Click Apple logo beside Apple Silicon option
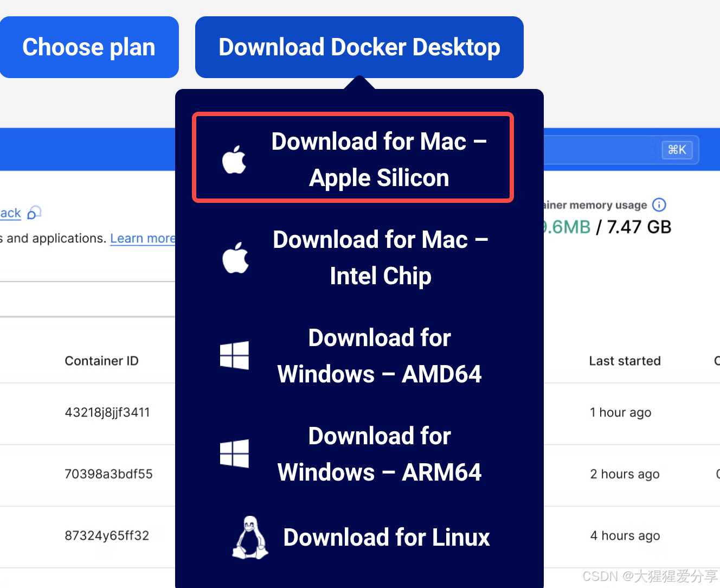 (x=234, y=159)
